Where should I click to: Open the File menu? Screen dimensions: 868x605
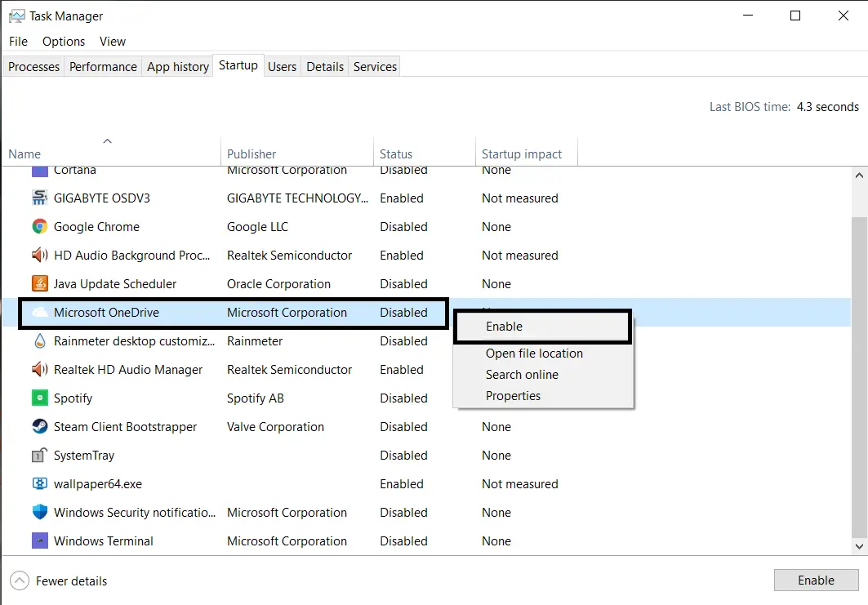click(18, 42)
